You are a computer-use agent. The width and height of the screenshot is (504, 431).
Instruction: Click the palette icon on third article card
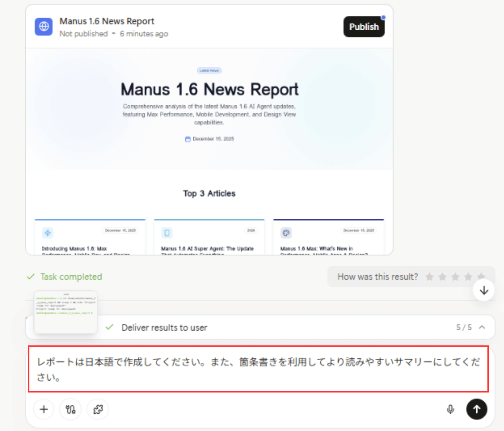pyautogui.click(x=286, y=233)
